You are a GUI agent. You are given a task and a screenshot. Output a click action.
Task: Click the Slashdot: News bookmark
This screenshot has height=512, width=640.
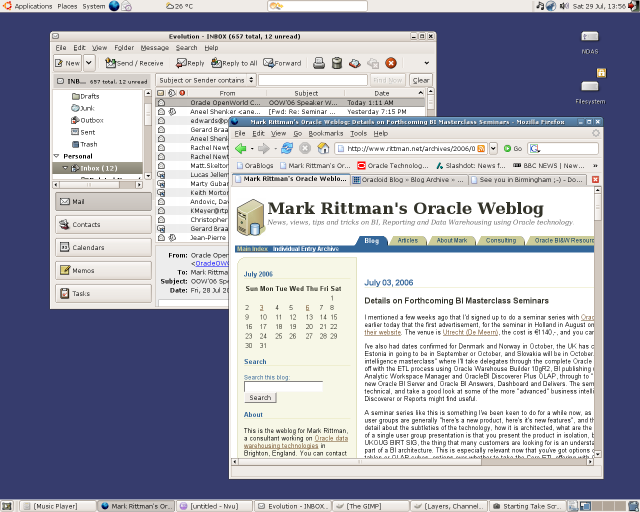471,165
